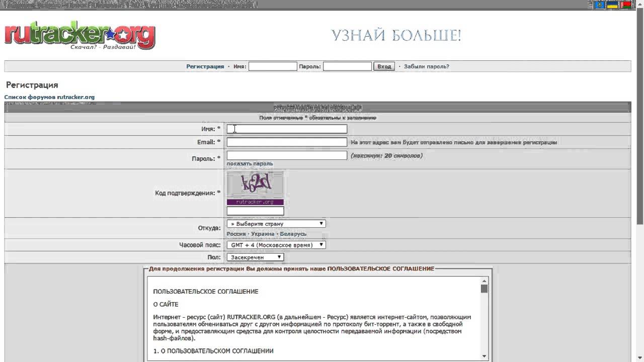
Task: Click the показать пароль link
Action: click(x=250, y=163)
